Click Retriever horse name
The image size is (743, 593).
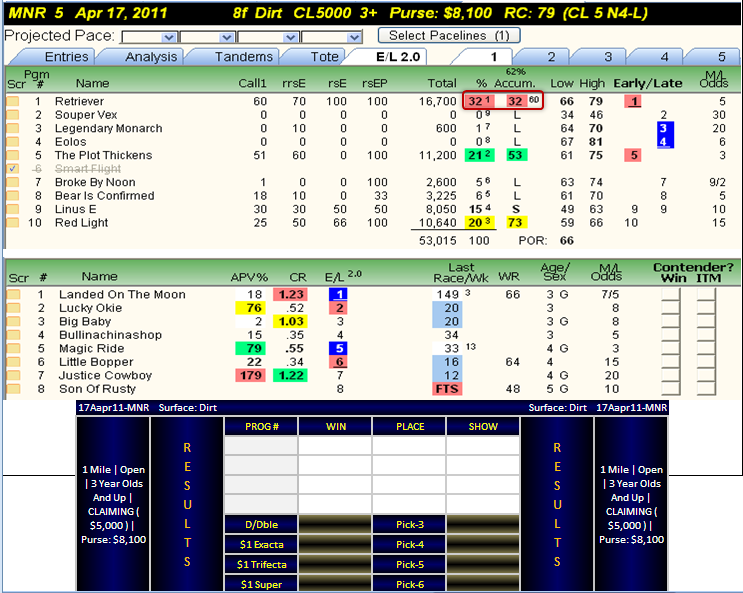click(x=79, y=101)
